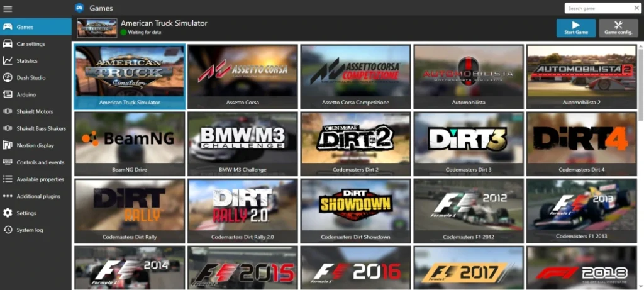Select the F1 2015 game tile
Image resolution: width=644 pixels, height=290 pixels.
(243, 268)
